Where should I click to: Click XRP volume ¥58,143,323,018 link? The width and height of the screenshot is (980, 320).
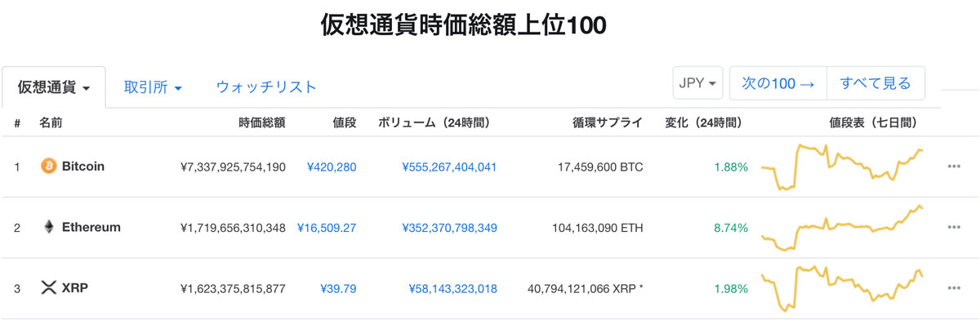(x=452, y=288)
